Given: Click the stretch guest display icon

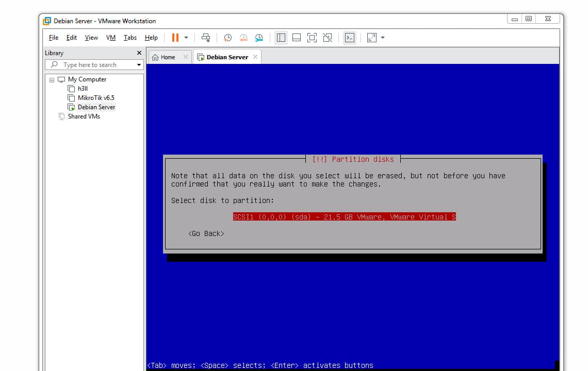Looking at the screenshot, I should coord(371,38).
